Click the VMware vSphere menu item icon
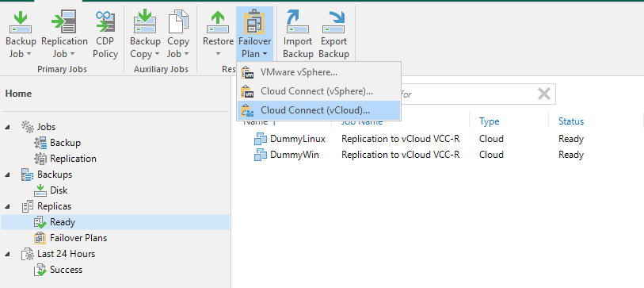 (x=248, y=72)
